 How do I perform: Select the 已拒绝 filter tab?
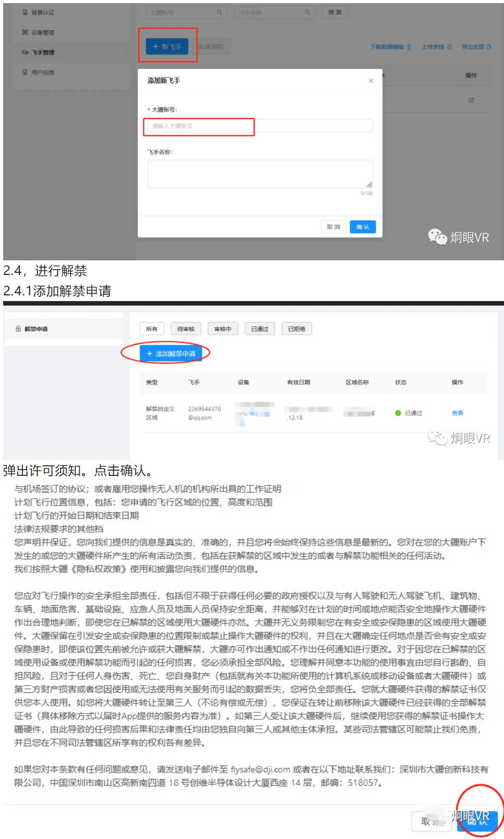[296, 329]
